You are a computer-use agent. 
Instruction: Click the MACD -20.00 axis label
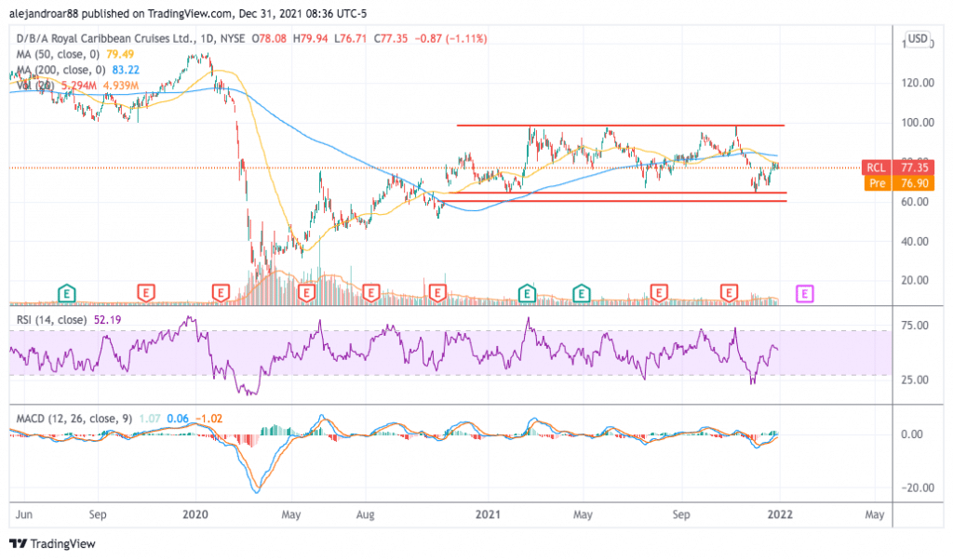[917, 488]
